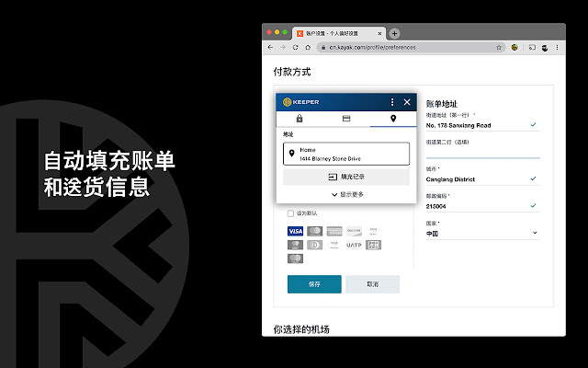Click the postal code field 215004
Viewport: 588px width, 368px height.
click(x=483, y=206)
